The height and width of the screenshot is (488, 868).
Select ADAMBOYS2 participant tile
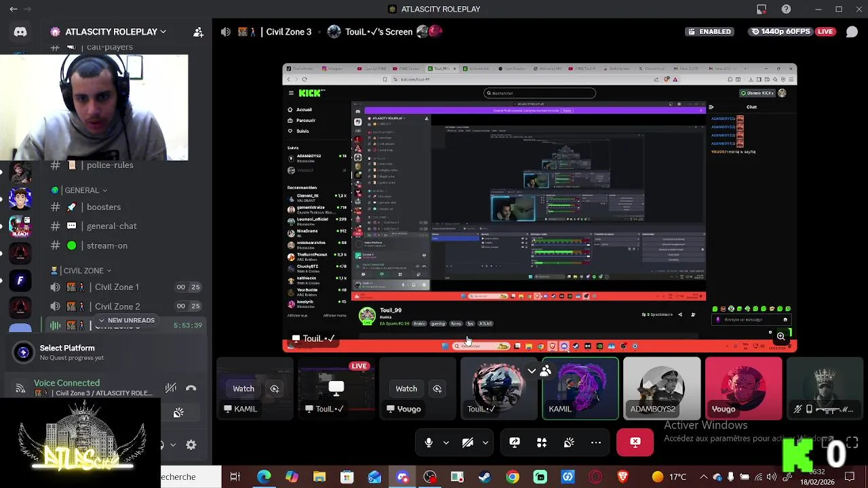(662, 388)
